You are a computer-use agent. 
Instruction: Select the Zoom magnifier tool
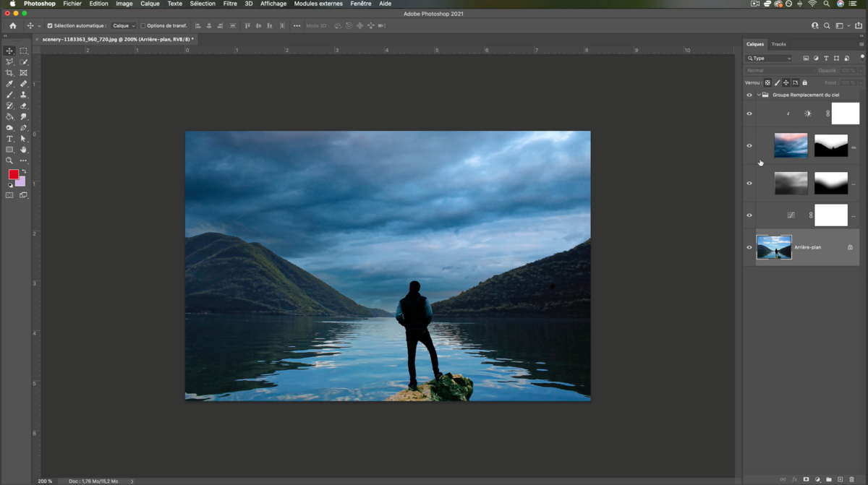pos(9,160)
